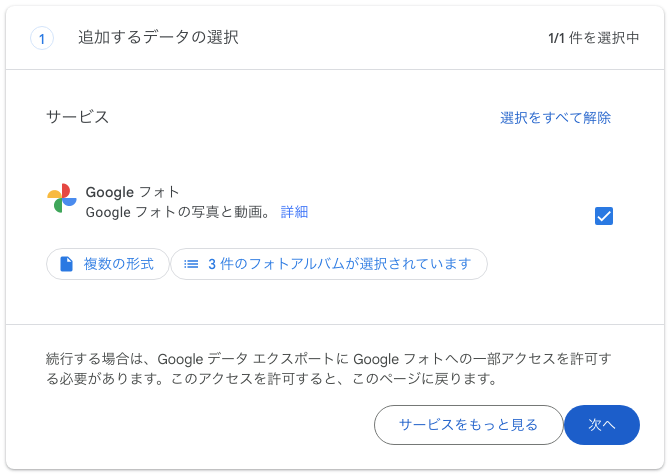Click the サービスをもっと見る button
This screenshot has height=474, width=669.
[468, 425]
